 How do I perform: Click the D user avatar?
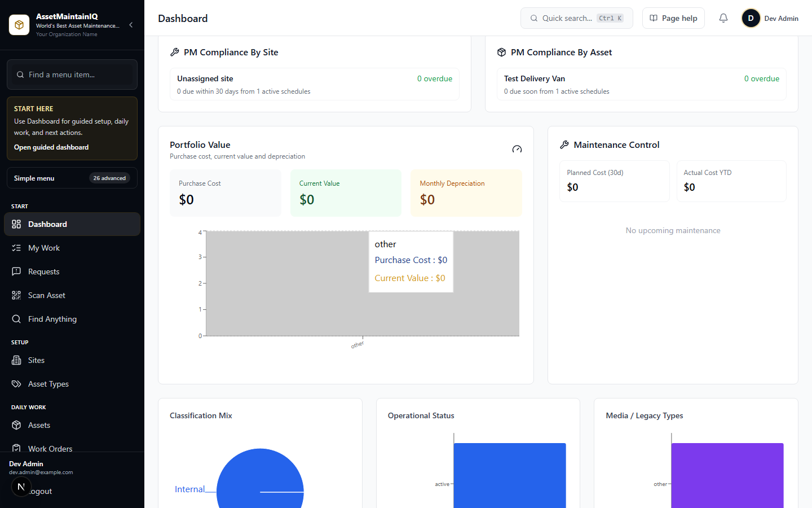click(x=751, y=18)
